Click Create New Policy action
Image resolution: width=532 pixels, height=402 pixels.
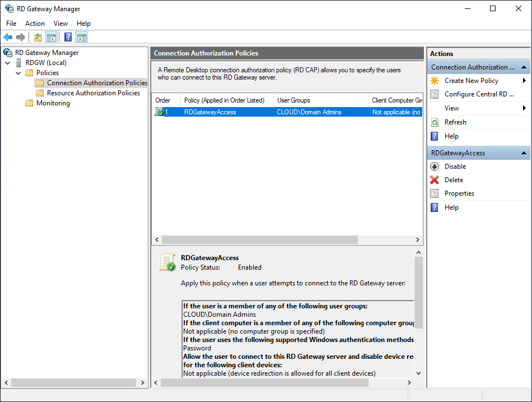(x=472, y=81)
